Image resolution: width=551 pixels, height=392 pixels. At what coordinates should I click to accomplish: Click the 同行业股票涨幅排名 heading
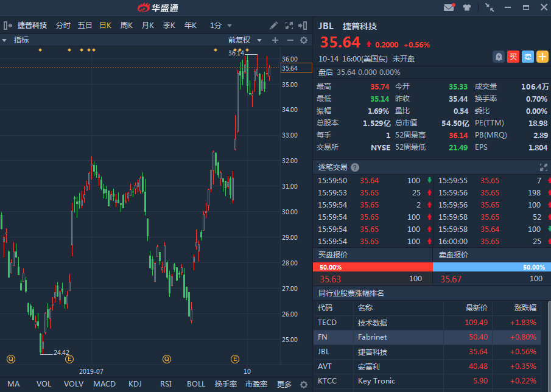351,293
